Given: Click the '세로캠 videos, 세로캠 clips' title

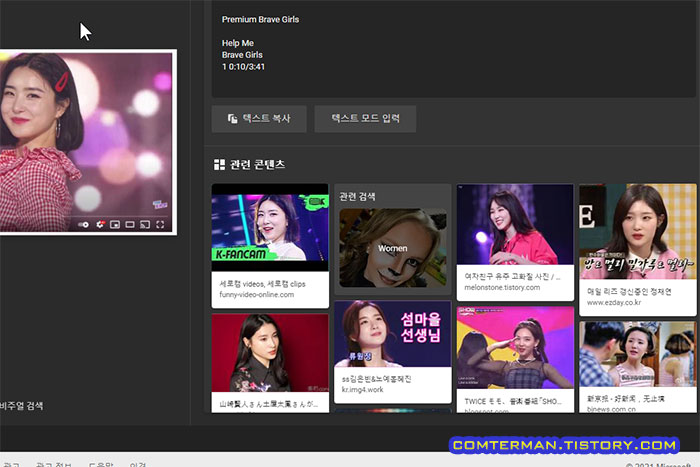Looking at the screenshot, I should pos(262,284).
